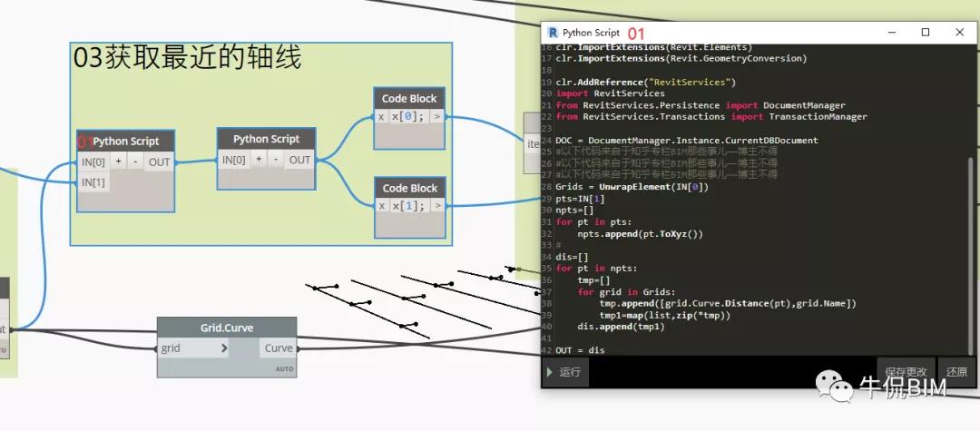The width and height of the screenshot is (980, 431).
Task: Remove input port on second Python Script node
Action: coord(274,160)
